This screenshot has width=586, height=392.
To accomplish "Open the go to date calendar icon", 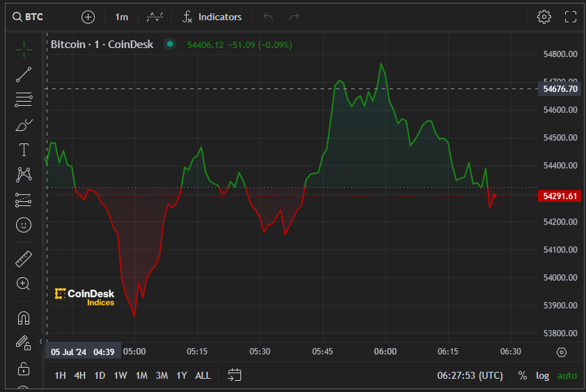I will 235,375.
